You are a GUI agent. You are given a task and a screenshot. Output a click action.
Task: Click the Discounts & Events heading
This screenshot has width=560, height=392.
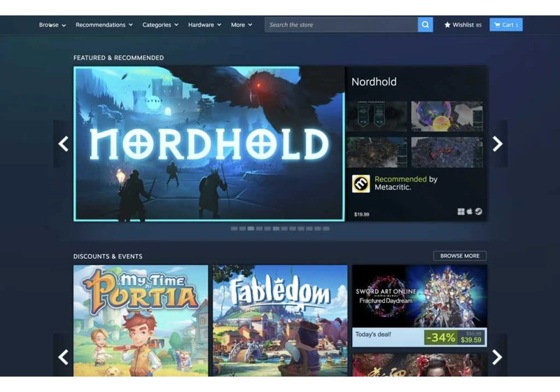[108, 256]
